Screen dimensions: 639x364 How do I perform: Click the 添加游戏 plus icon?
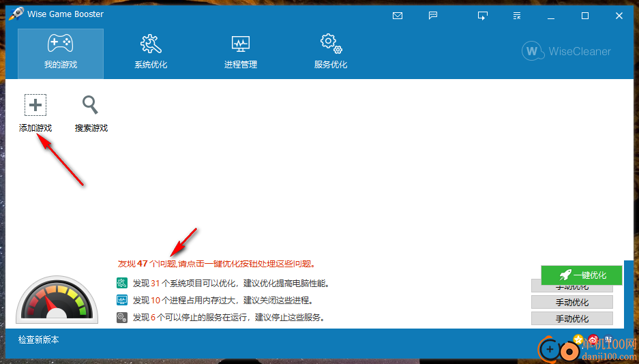[x=35, y=105]
